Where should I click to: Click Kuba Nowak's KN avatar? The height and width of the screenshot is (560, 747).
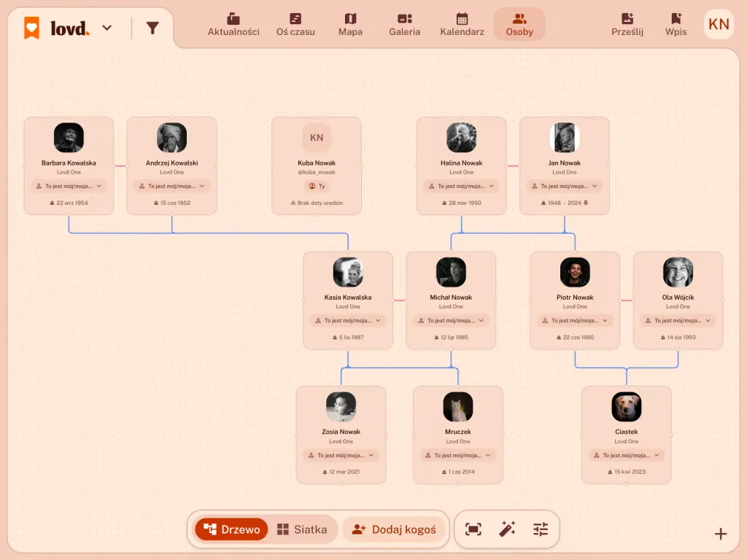(x=317, y=138)
